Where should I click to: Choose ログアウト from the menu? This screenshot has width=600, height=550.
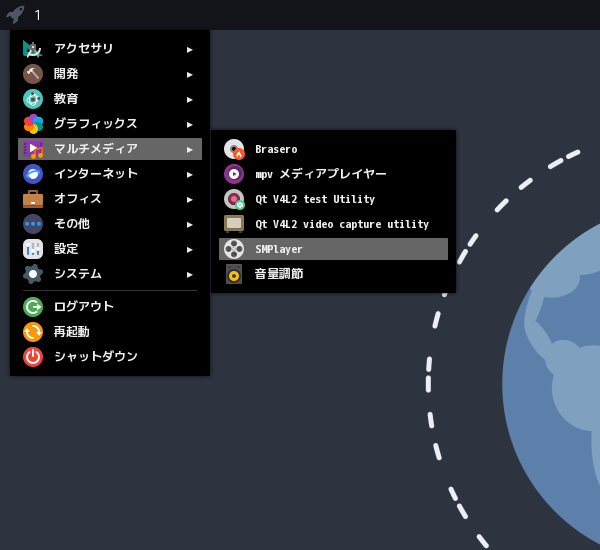pyautogui.click(x=110, y=307)
